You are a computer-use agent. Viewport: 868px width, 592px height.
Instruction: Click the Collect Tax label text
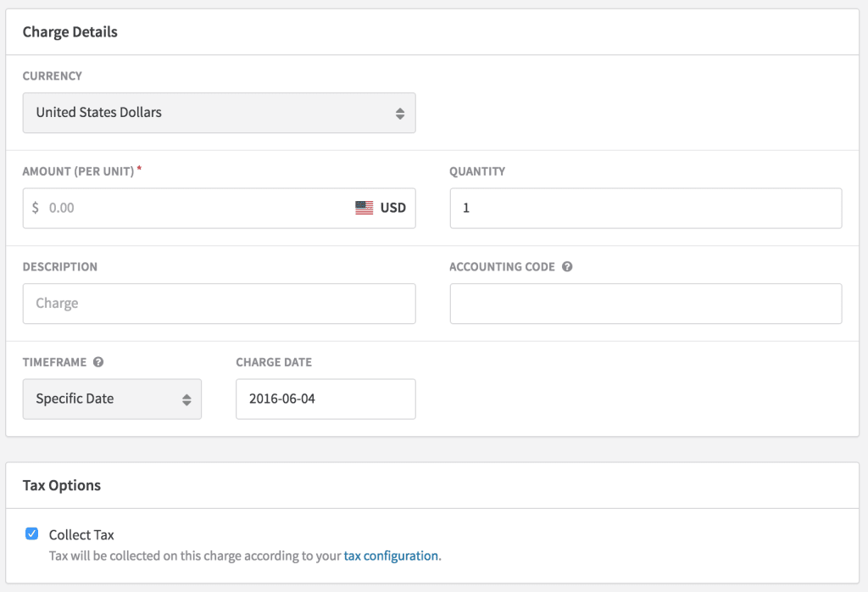(81, 535)
